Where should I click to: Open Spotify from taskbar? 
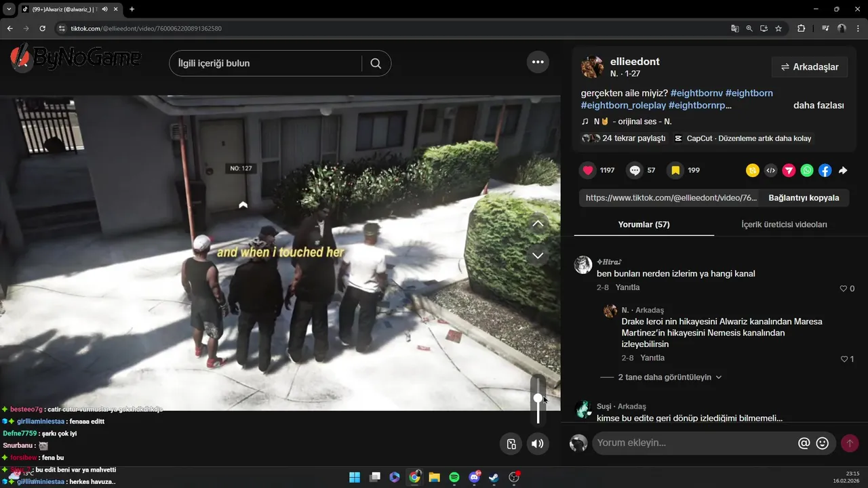point(454,477)
